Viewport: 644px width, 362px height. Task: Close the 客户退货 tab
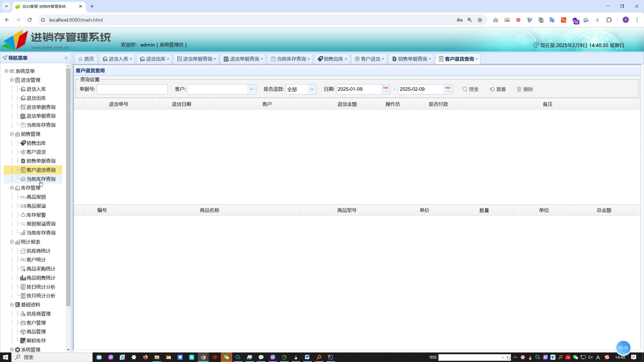click(383, 59)
